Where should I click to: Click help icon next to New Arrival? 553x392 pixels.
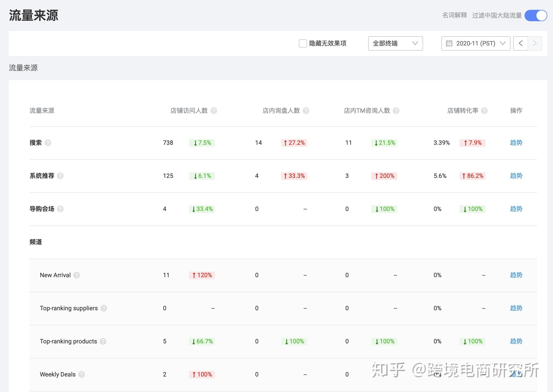(x=77, y=275)
